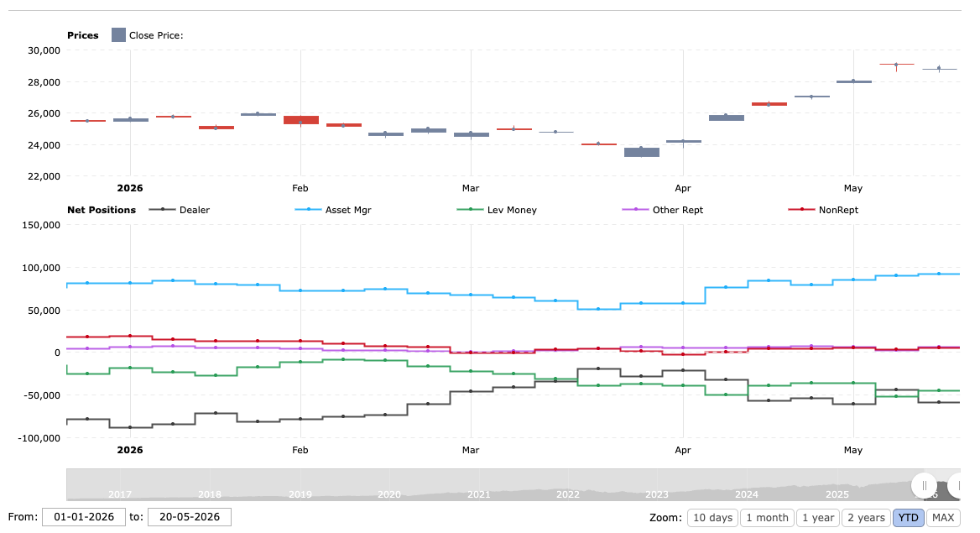Select the YTD zoom option
Image resolution: width=980 pixels, height=533 pixels.
tap(908, 517)
